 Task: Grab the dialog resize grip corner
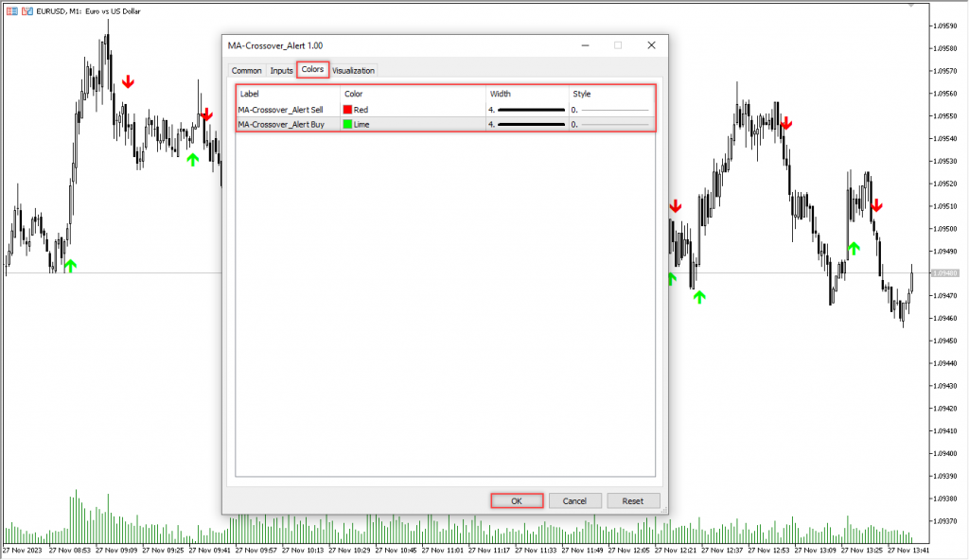664,510
